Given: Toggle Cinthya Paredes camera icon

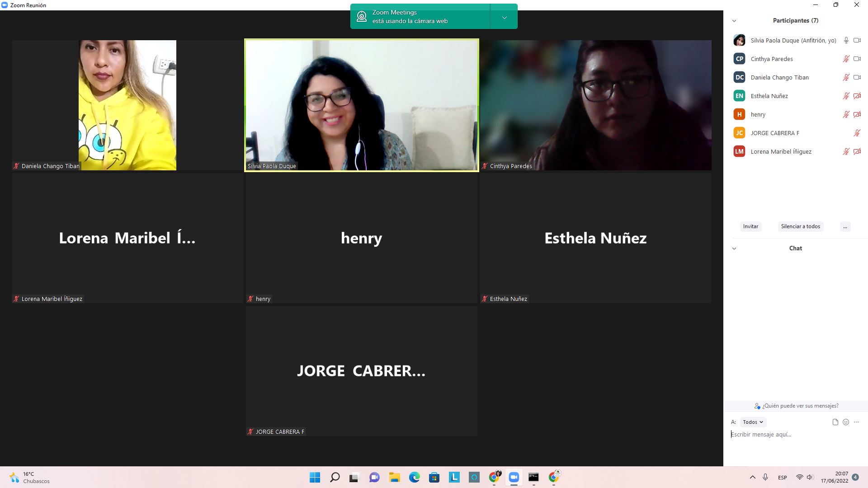Looking at the screenshot, I should pyautogui.click(x=857, y=59).
